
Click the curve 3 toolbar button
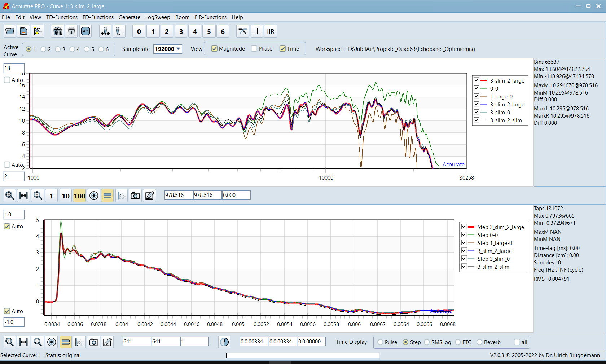181,31
